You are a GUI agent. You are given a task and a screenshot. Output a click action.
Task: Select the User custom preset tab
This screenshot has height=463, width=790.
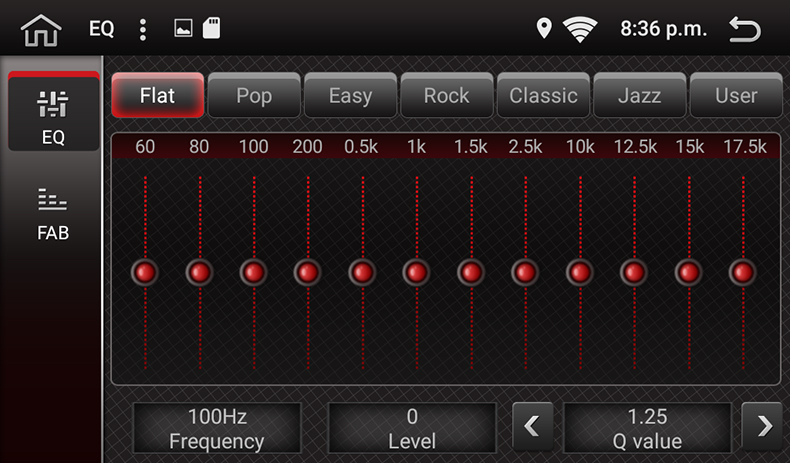point(736,96)
